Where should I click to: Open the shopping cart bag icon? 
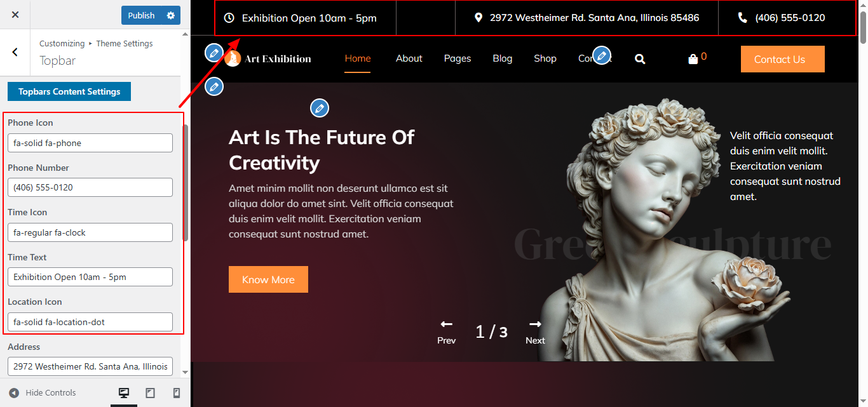pos(693,59)
